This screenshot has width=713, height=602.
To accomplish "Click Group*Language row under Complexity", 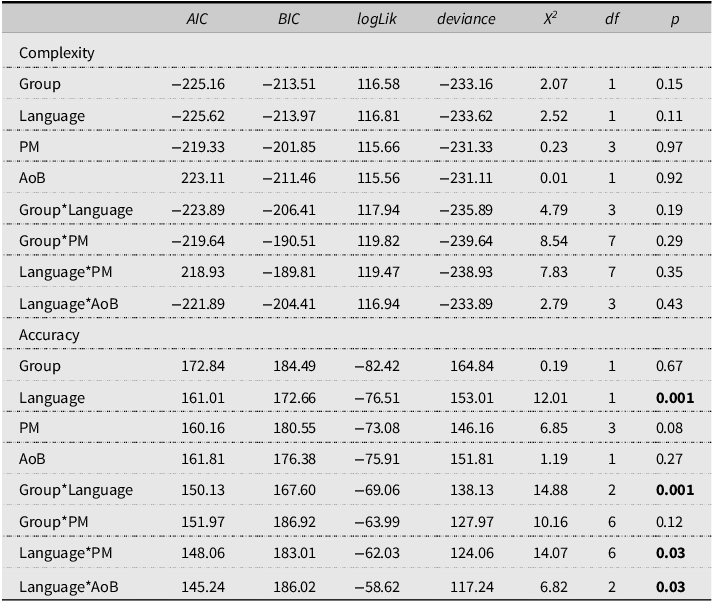I will pyautogui.click(x=356, y=210).
